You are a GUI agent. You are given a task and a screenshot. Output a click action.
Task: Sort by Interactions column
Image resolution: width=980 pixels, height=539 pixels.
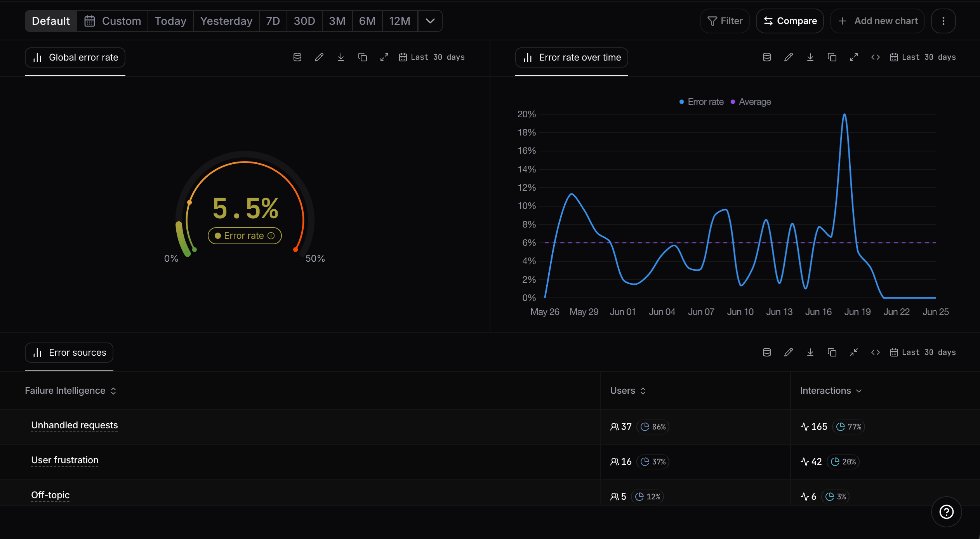tap(831, 391)
